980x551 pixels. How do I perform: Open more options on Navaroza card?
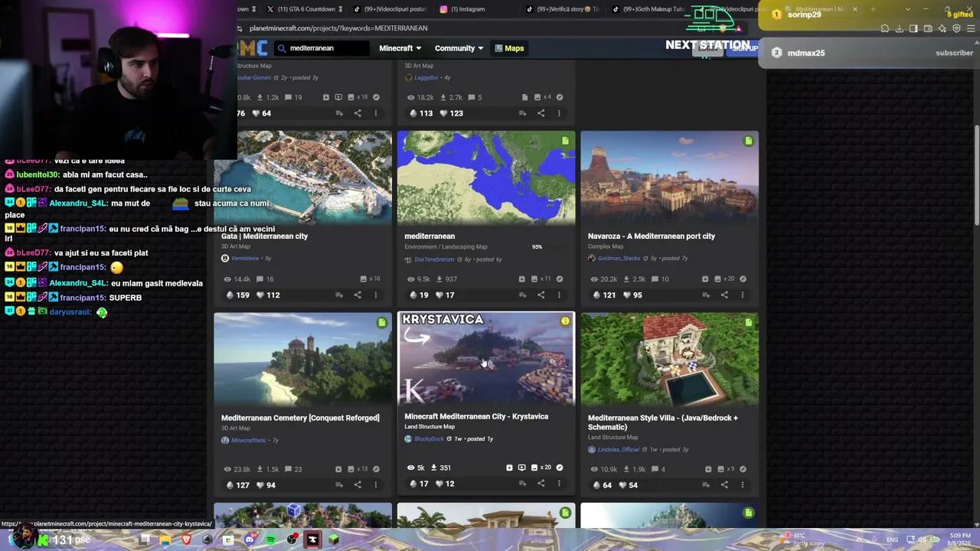point(742,295)
